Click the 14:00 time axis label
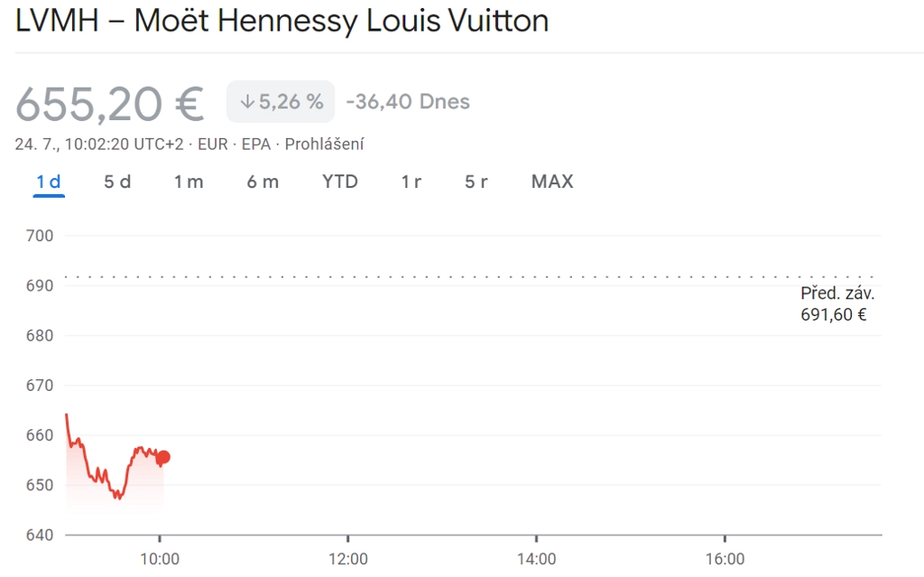 point(536,559)
